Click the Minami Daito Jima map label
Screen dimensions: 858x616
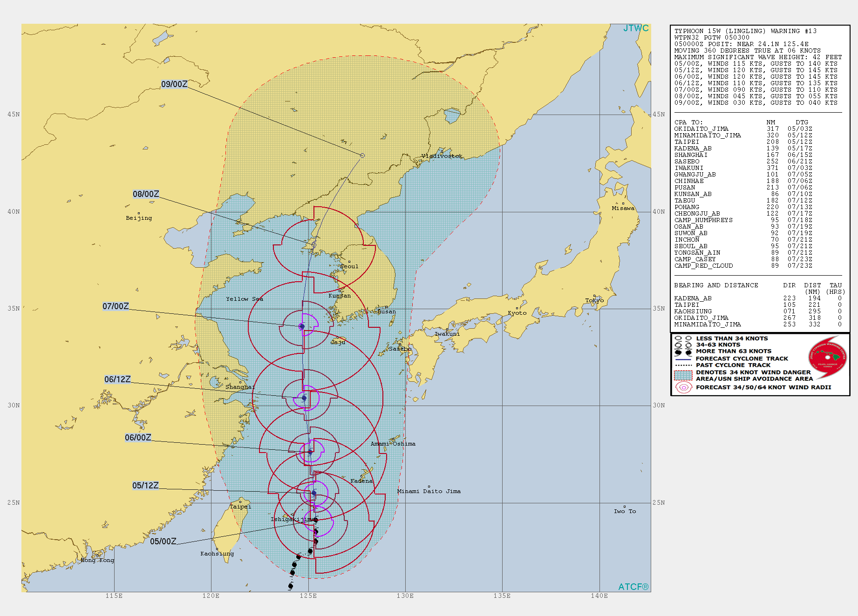[429, 491]
